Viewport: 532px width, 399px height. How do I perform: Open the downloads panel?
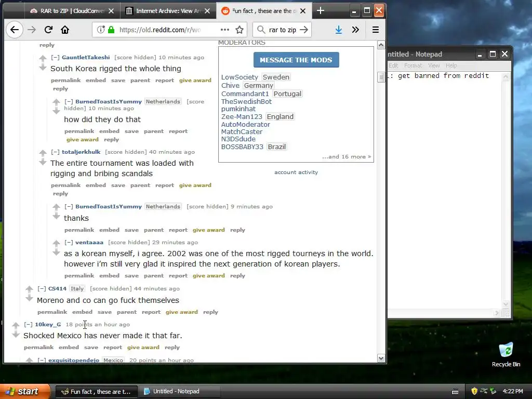[x=339, y=30]
